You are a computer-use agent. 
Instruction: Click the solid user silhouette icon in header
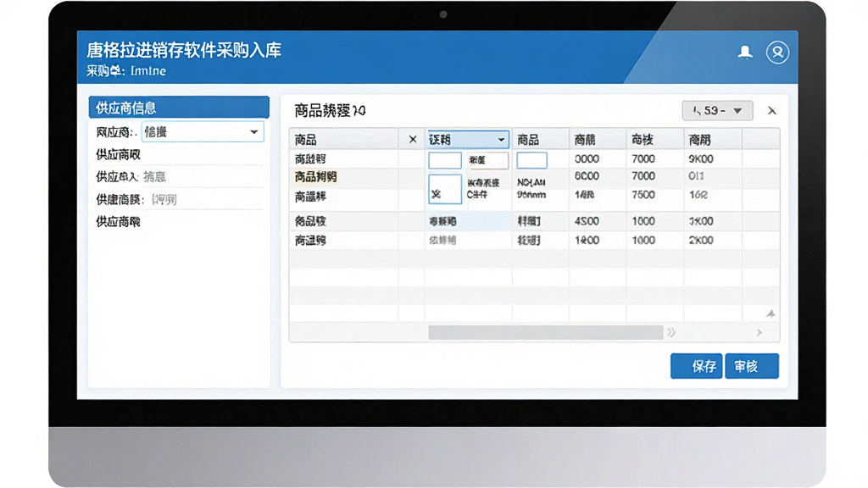pos(745,52)
